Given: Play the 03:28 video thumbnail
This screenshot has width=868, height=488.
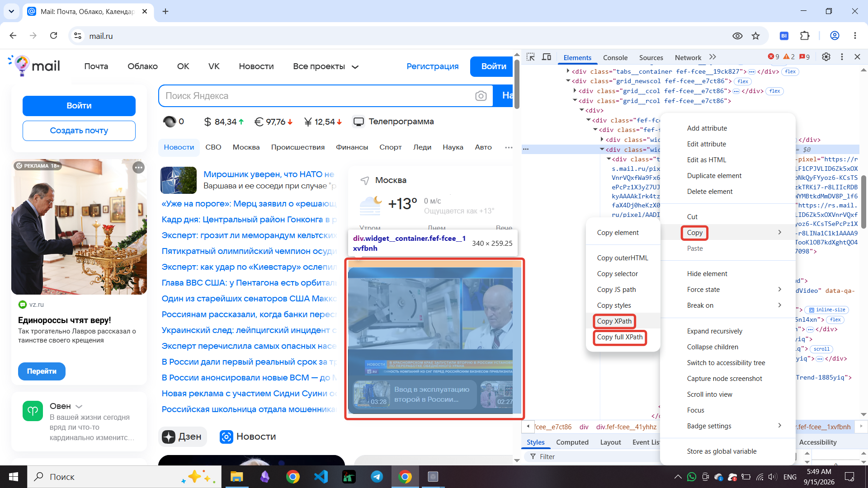Looking at the screenshot, I should 372,394.
